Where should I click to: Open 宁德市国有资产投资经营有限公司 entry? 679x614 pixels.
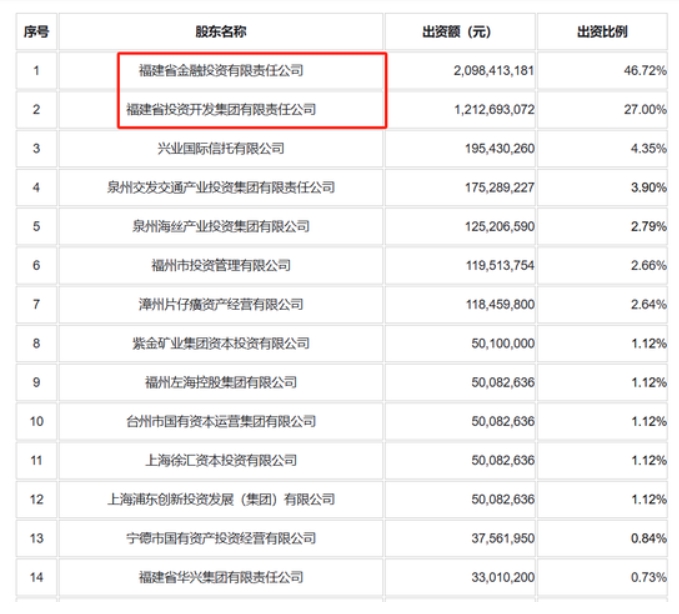[221, 538]
